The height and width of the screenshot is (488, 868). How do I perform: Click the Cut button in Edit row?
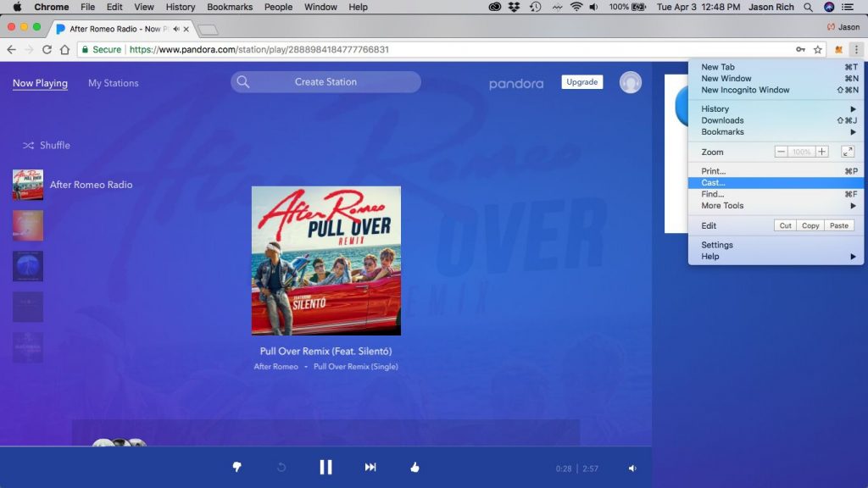point(786,225)
